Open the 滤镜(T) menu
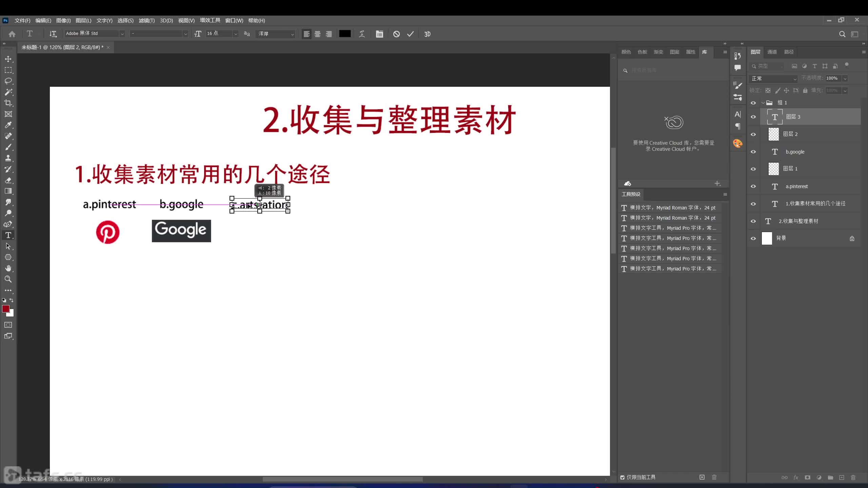Image resolution: width=868 pixels, height=488 pixels. (x=146, y=21)
